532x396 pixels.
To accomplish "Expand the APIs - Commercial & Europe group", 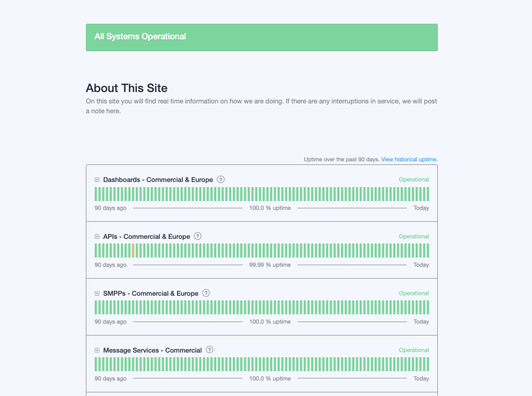I will pos(97,237).
